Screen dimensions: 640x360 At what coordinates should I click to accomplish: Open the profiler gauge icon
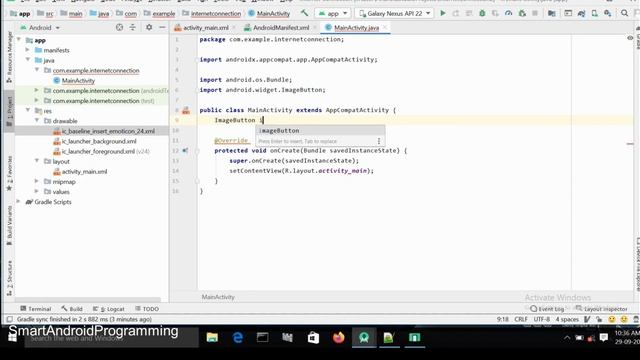coord(509,13)
